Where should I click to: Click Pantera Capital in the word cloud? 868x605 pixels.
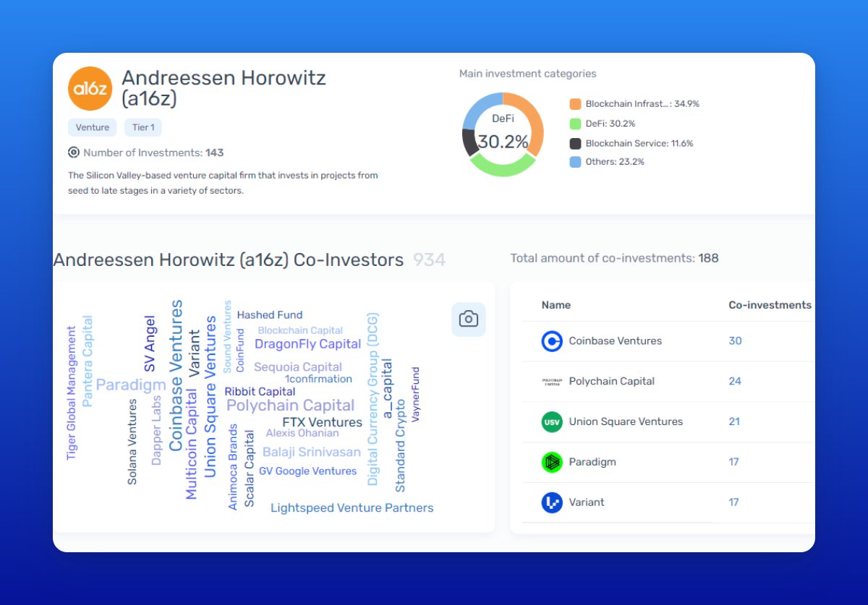click(x=88, y=361)
